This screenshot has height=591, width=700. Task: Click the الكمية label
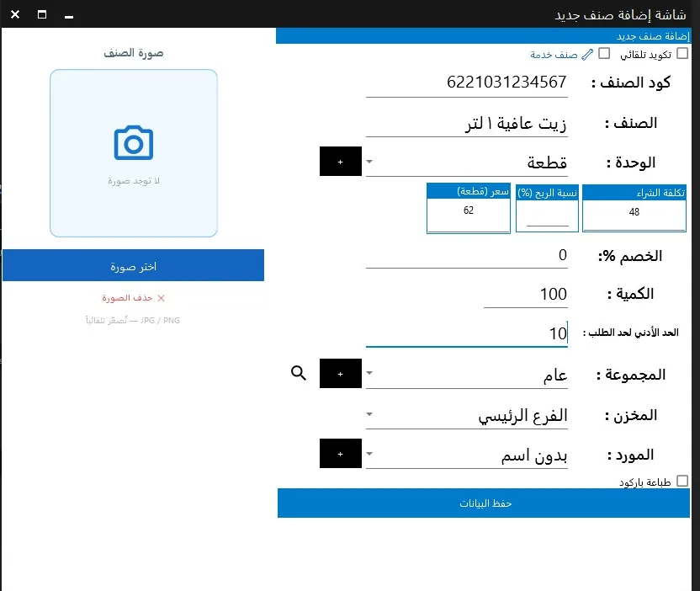point(630,294)
